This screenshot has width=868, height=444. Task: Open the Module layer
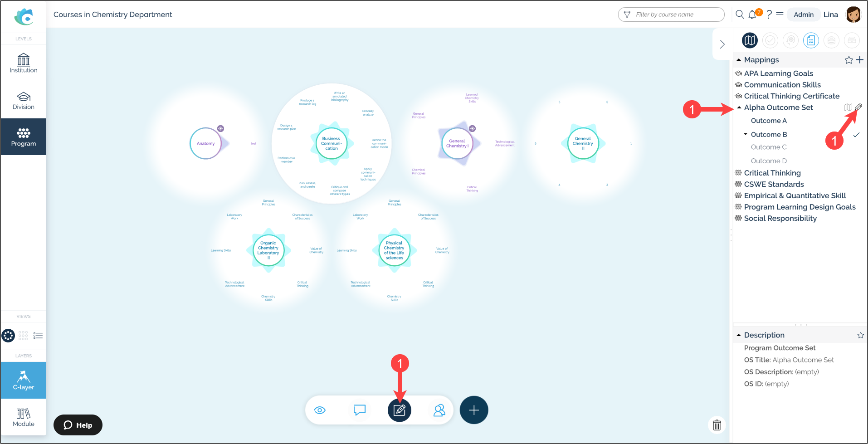[24, 417]
